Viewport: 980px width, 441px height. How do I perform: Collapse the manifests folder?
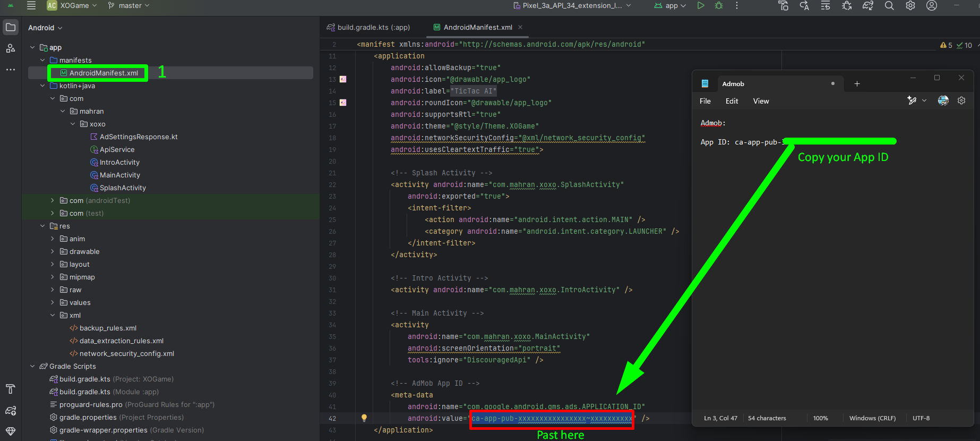point(42,61)
